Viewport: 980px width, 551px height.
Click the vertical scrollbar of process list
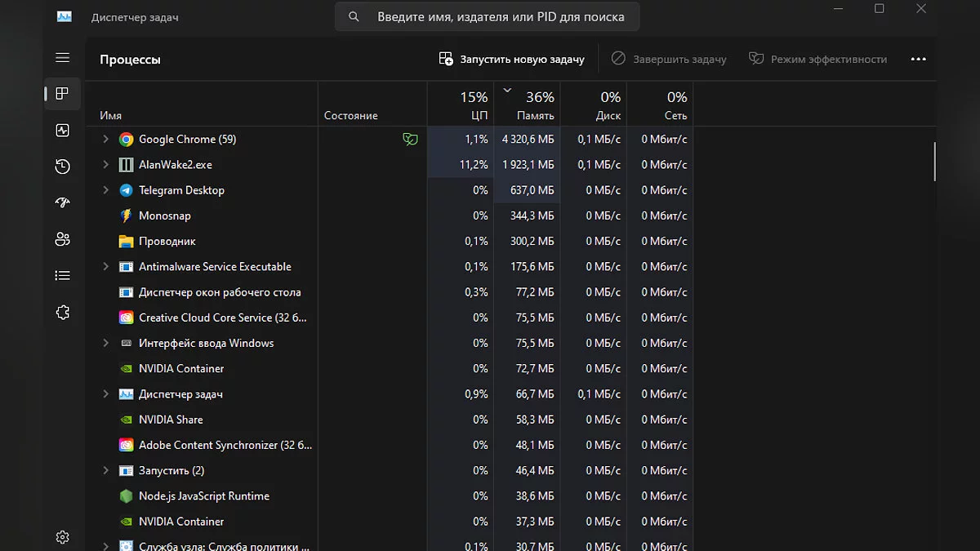tap(934, 162)
